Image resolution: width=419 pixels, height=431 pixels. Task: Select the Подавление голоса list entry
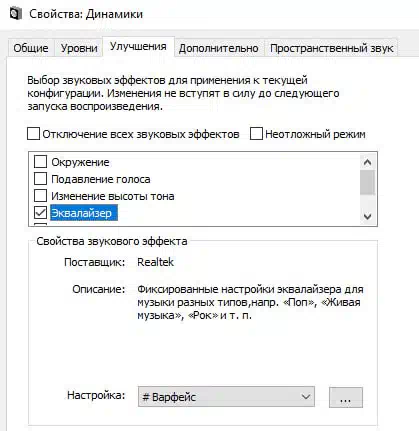[100, 179]
